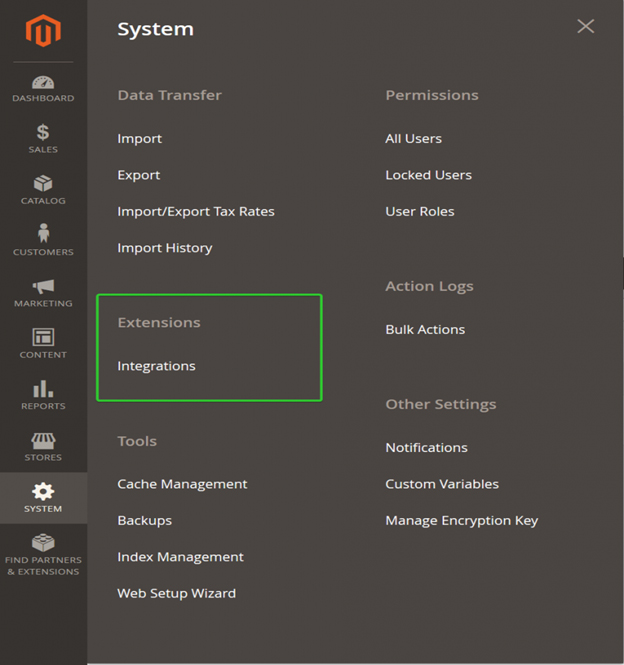Open the Customers person icon
This screenshot has height=665, width=624.
(43, 233)
